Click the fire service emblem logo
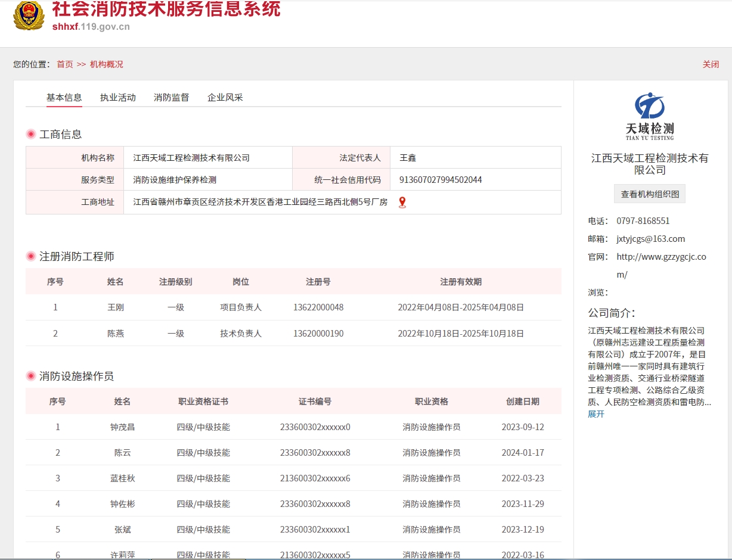The image size is (732, 560). [x=29, y=15]
